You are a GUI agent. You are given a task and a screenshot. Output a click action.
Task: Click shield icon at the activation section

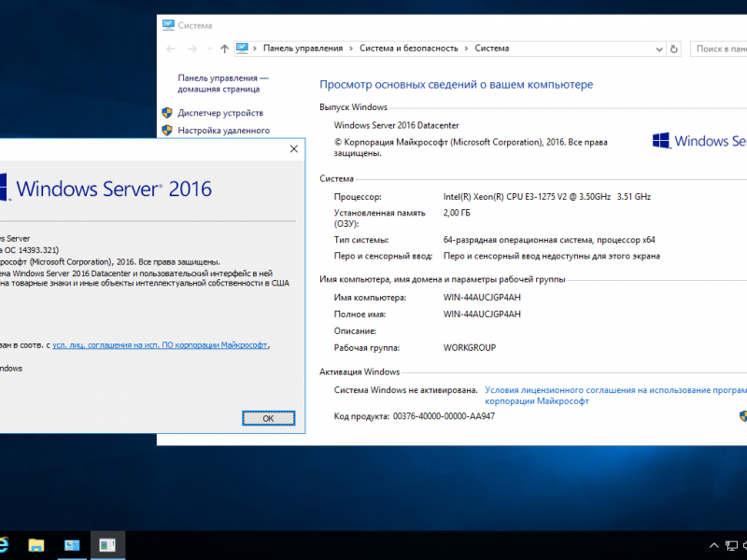click(x=743, y=415)
